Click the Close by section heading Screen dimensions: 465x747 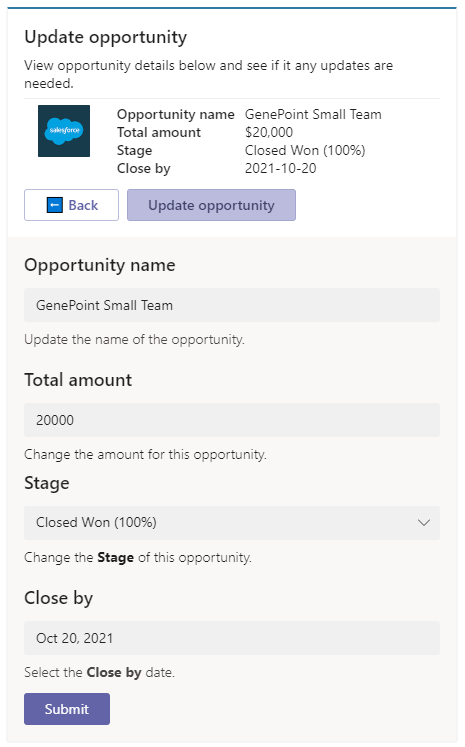pos(59,598)
